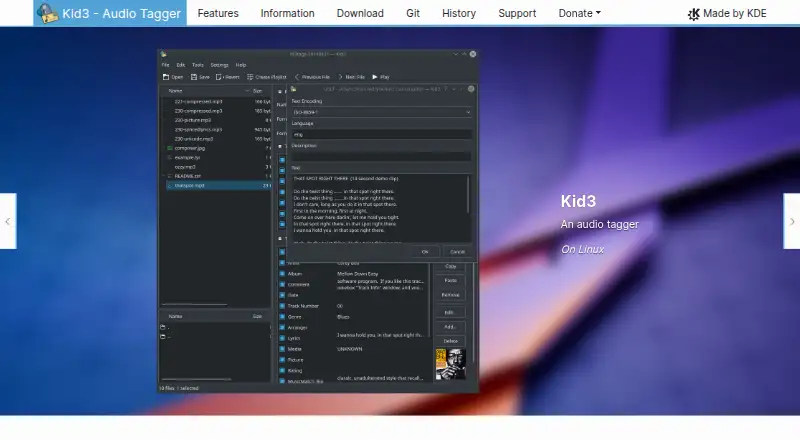Click the Next File chevron icon
The height and width of the screenshot is (440, 800).
tap(340, 77)
